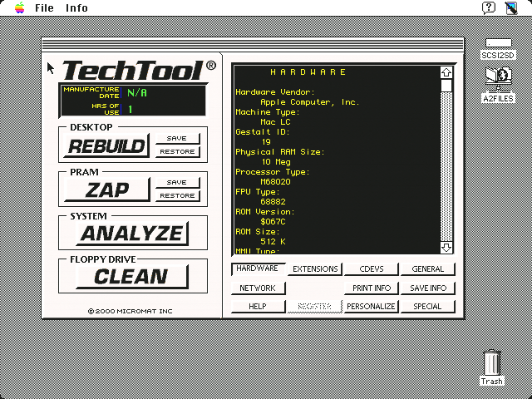Open the File menu
Screen dimensions: 532x399
(44, 7)
